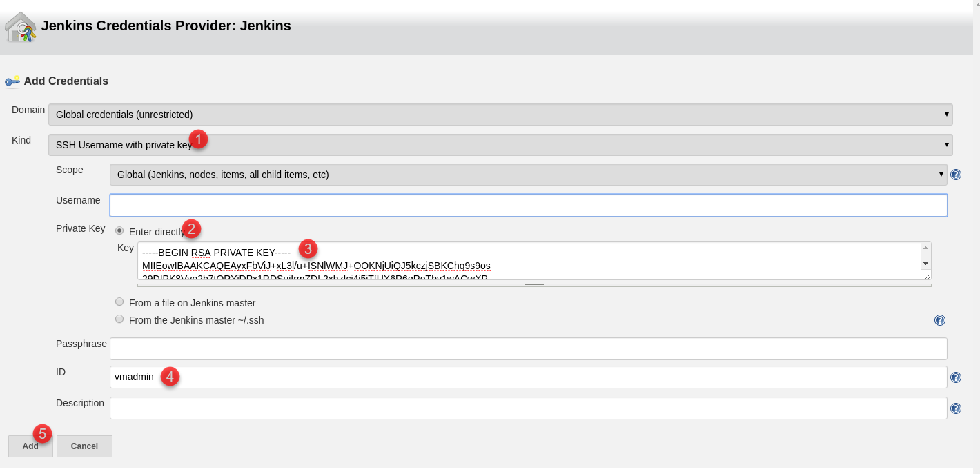The image size is (980, 474).
Task: Click the Add Credentials heading text
Action: (66, 81)
